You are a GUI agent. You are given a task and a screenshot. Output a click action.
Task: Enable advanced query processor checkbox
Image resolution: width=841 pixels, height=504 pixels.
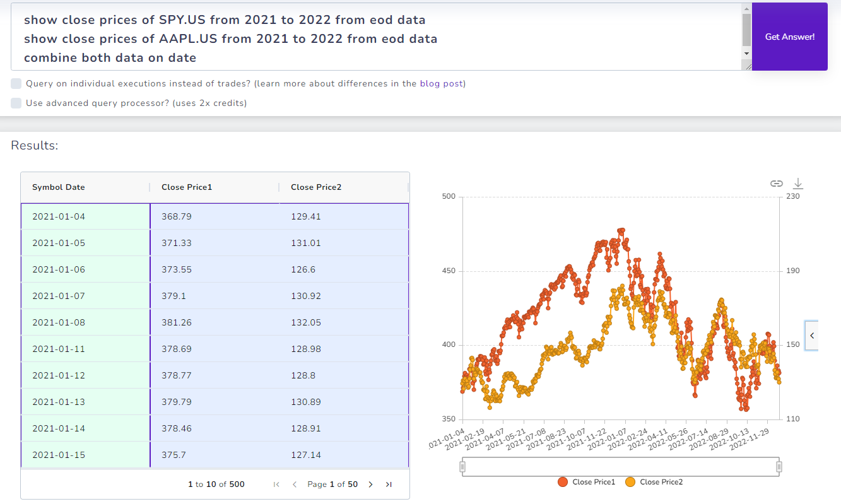coord(16,103)
